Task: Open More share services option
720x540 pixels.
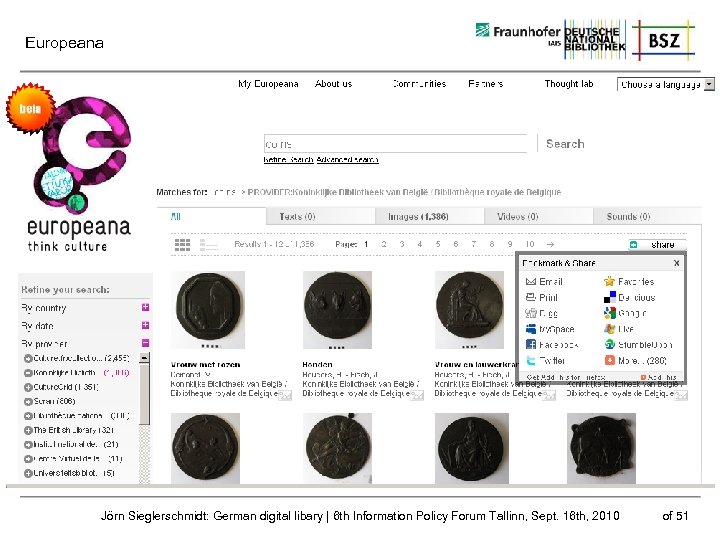Action: click(636, 360)
